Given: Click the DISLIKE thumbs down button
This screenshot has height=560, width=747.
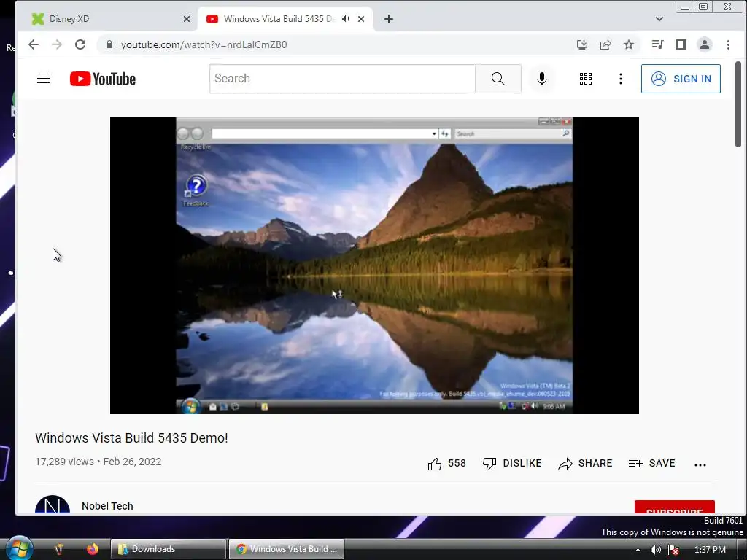Looking at the screenshot, I should [x=512, y=463].
